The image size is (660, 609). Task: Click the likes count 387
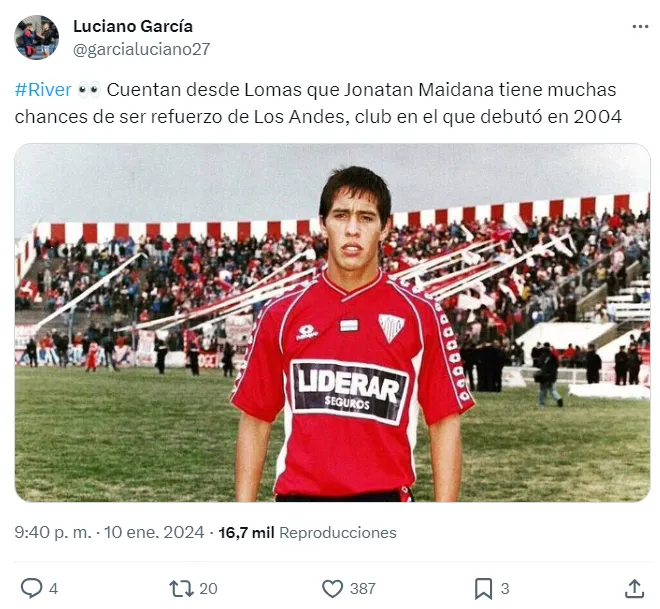tap(362, 588)
